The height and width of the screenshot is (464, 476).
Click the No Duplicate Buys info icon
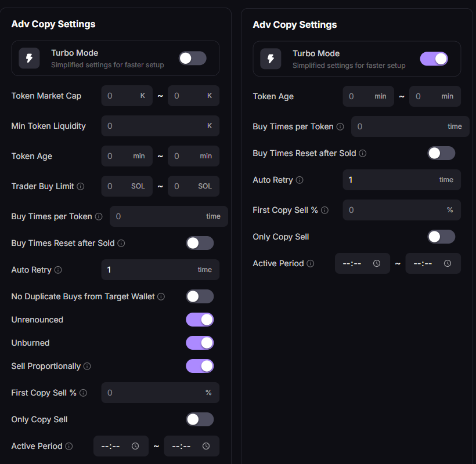click(161, 296)
